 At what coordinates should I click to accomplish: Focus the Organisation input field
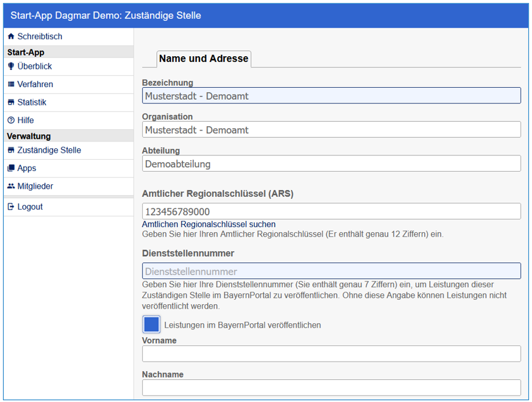331,129
